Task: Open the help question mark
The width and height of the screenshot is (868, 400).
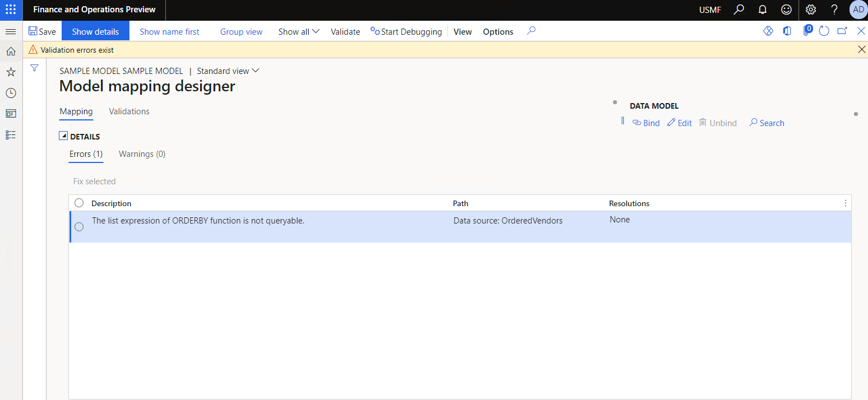Action: coord(834,10)
